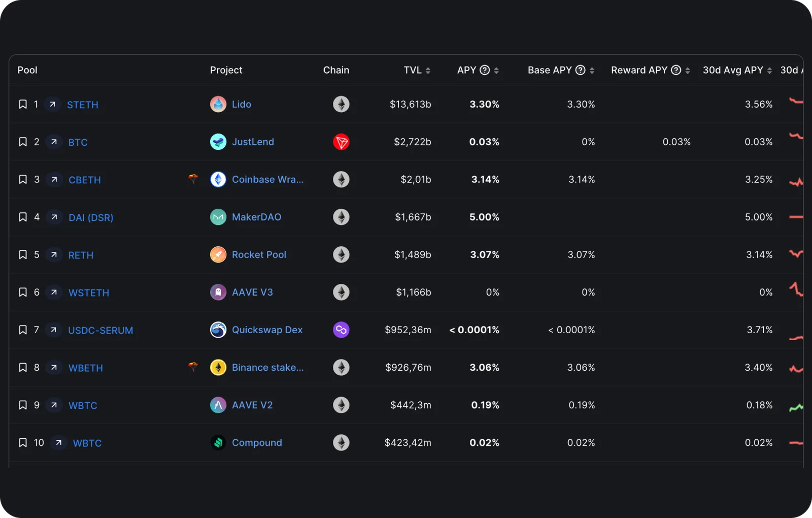
Task: Bookmark the USDC-SERUM pool
Action: [23, 330]
